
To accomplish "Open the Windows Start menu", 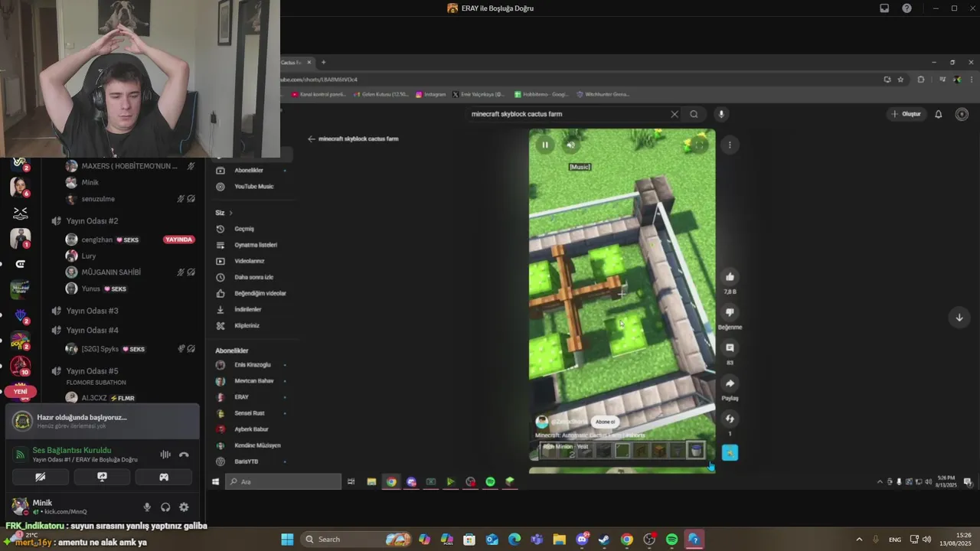I will pos(287,540).
